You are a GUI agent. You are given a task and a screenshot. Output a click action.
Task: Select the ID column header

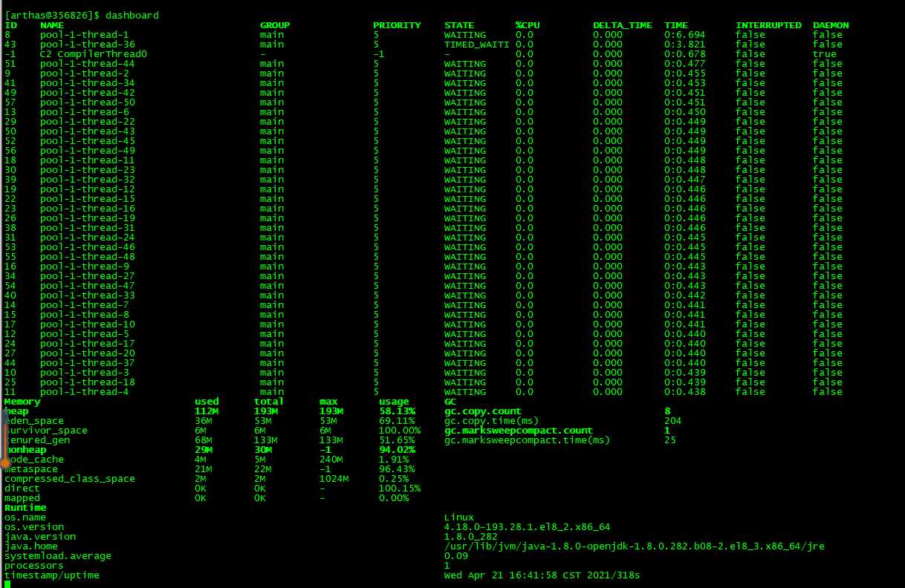coord(10,25)
